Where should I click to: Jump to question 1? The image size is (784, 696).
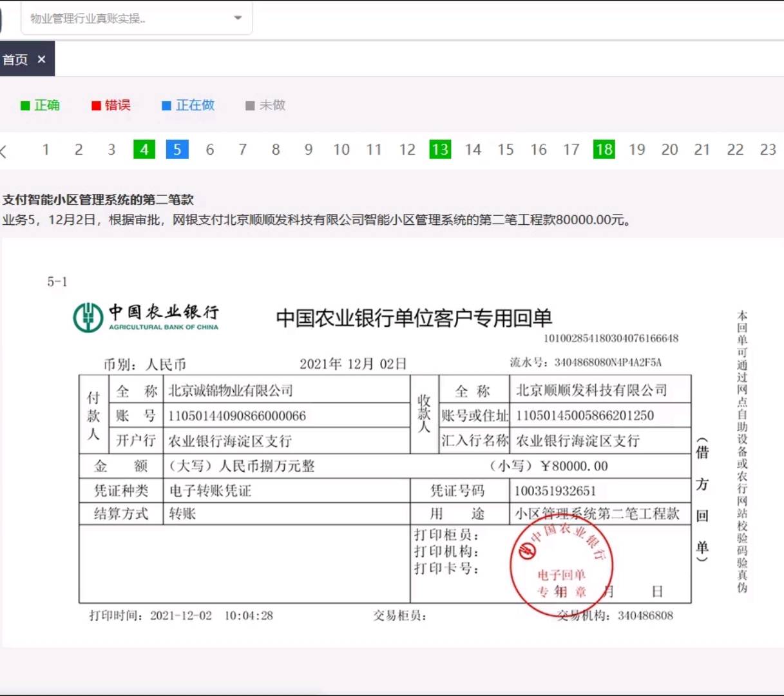coord(46,150)
